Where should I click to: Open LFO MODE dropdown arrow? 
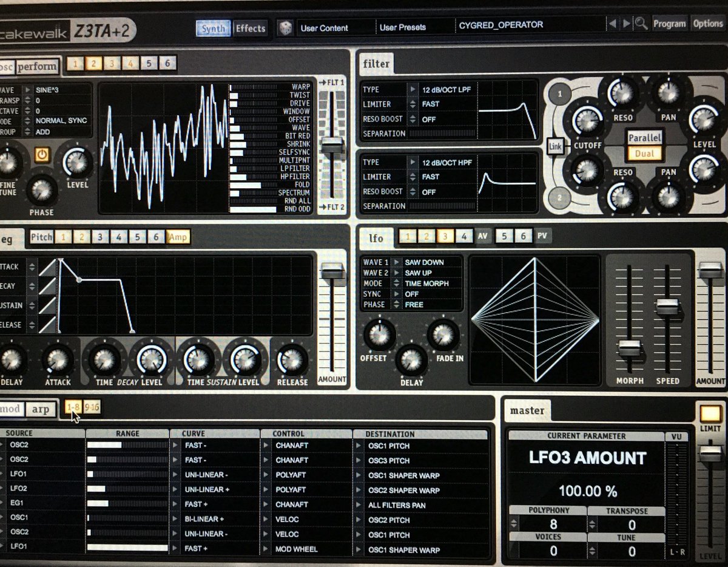396,283
